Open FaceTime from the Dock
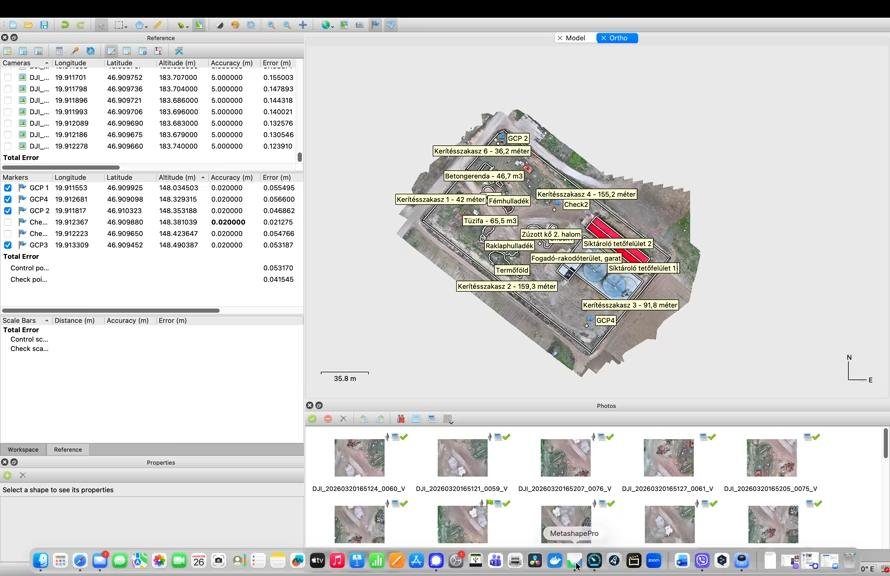The image size is (890, 576). pyautogui.click(x=179, y=561)
